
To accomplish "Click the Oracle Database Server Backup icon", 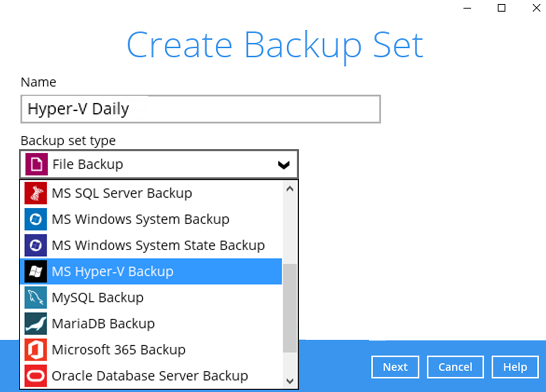I will pyautogui.click(x=35, y=375).
